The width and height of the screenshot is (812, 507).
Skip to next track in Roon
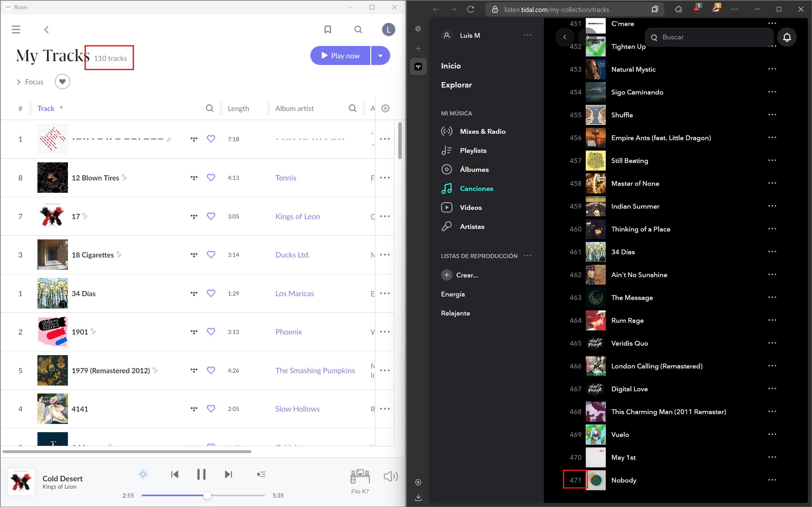pos(228,474)
